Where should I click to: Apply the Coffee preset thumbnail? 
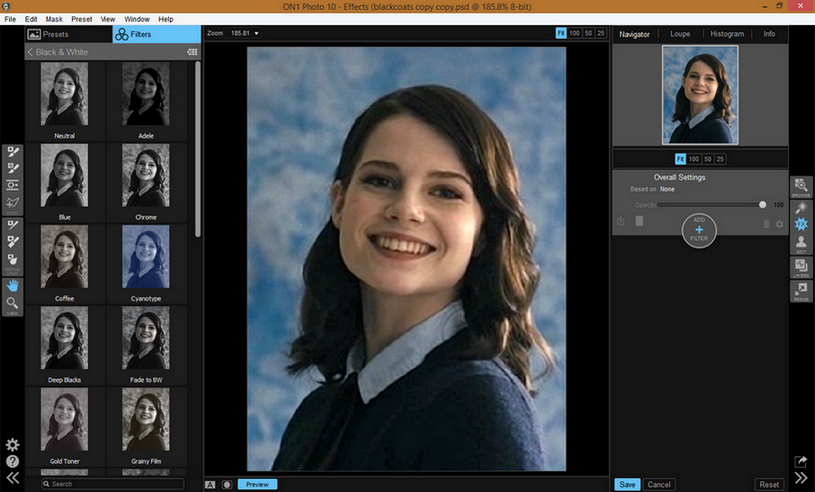pos(64,257)
